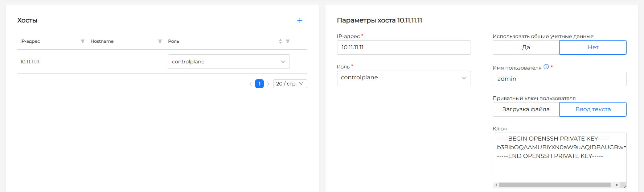Click page number 1 in pagination
Image resolution: width=644 pixels, height=192 pixels.
259,84
